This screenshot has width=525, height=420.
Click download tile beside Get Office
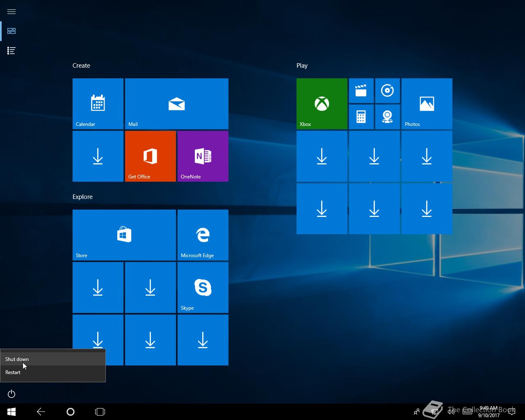coord(98,156)
